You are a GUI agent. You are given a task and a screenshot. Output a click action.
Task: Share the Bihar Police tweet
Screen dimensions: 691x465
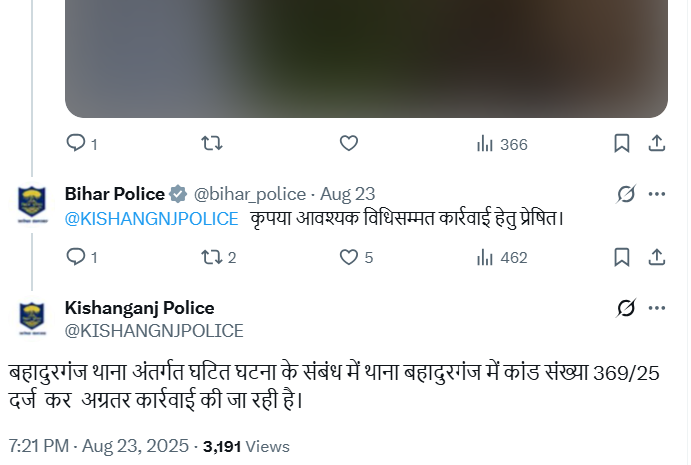point(657,257)
